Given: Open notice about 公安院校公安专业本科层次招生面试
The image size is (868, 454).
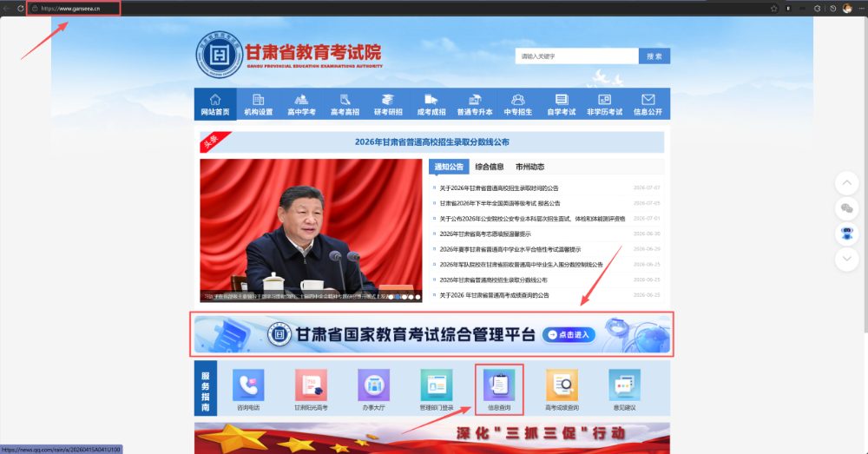Looking at the screenshot, I should point(532,219).
